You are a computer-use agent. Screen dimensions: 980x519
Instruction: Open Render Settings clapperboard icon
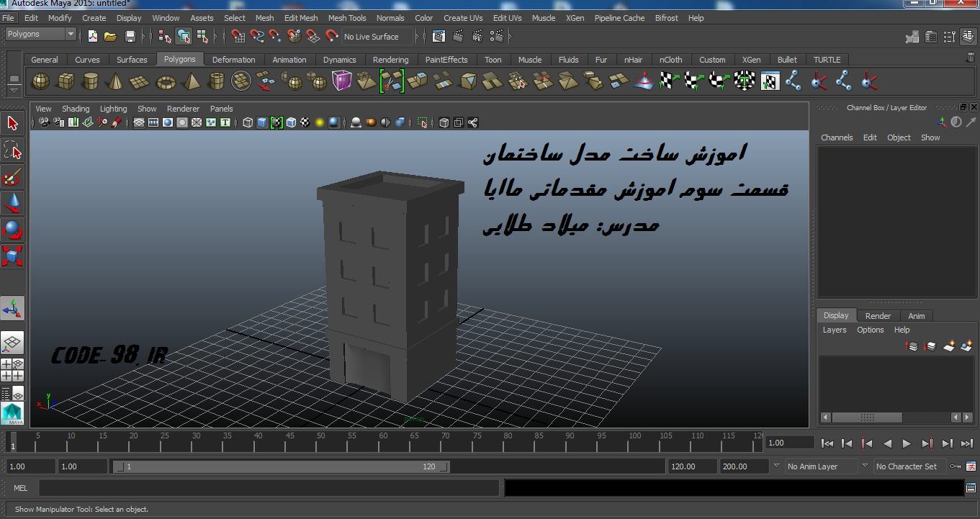tap(498, 36)
